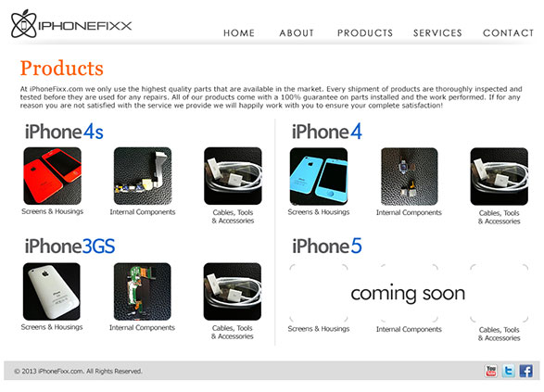Open iPhone 3GS cables and accessories thumbnail
This screenshot has width=544, height=392.
[233, 291]
